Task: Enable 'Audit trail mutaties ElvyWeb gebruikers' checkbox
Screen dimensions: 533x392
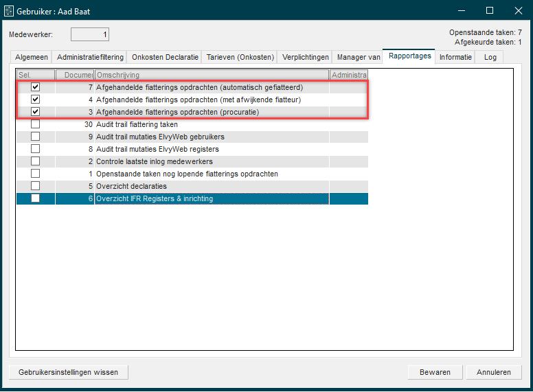Action: click(36, 137)
